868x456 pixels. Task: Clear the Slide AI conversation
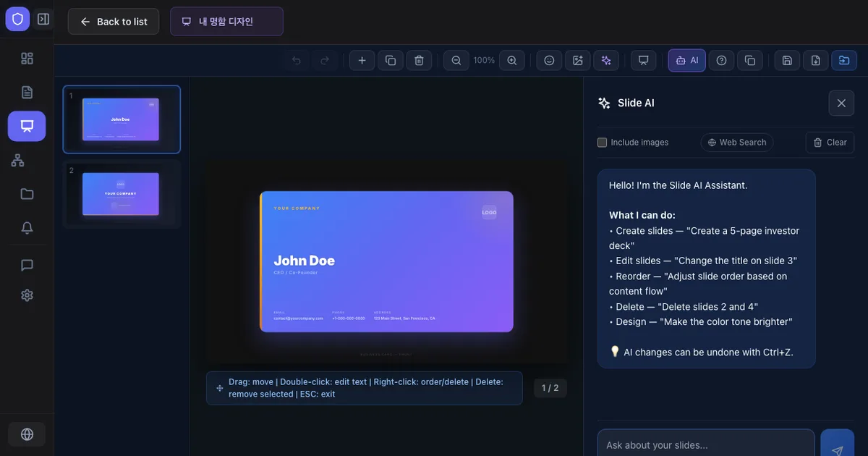(830, 143)
